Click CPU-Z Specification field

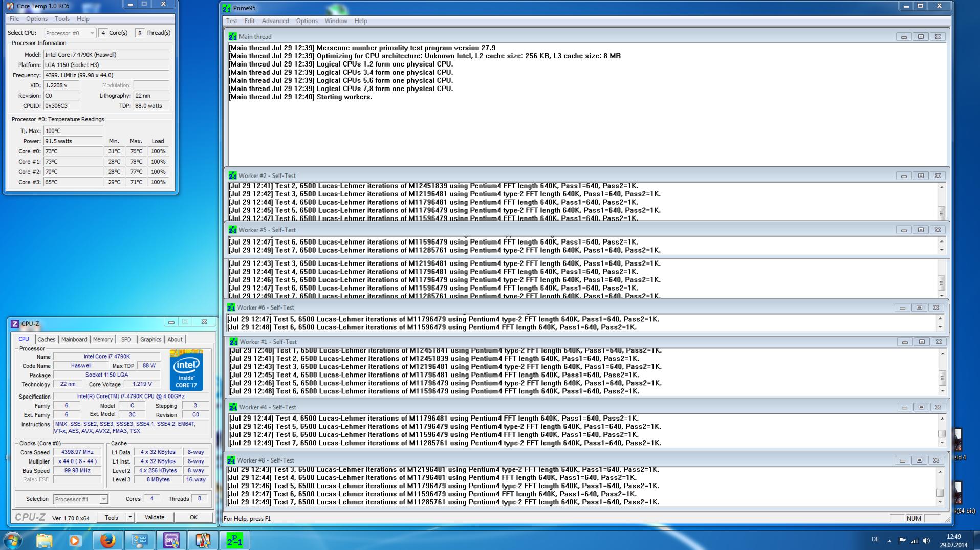(131, 397)
